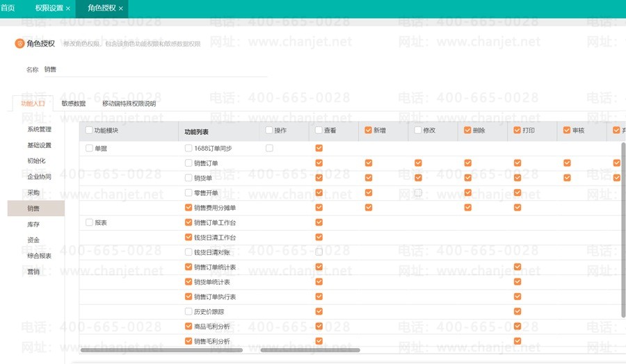
Task: Check the 钱货日清对账 function checkbox
Action: point(188,252)
